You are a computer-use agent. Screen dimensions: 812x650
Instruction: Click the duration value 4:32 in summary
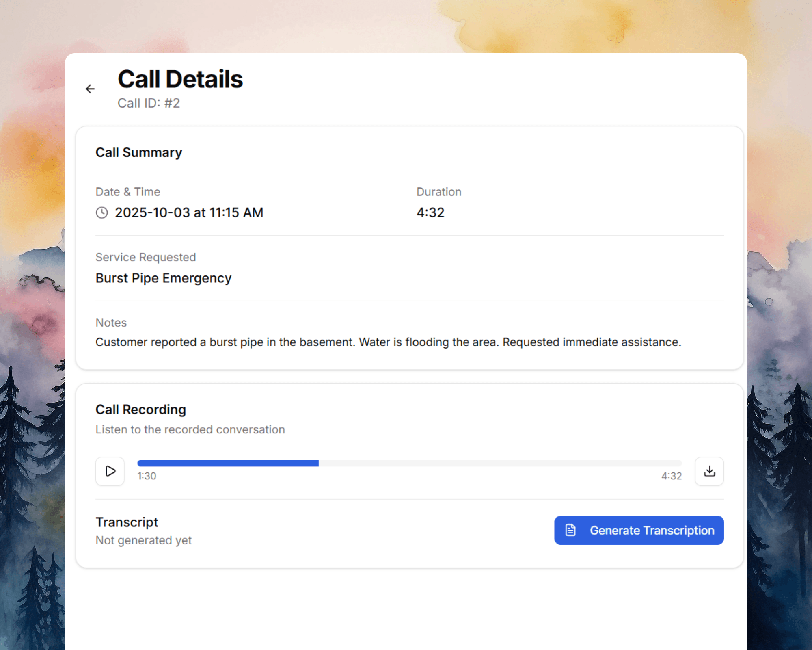click(430, 212)
